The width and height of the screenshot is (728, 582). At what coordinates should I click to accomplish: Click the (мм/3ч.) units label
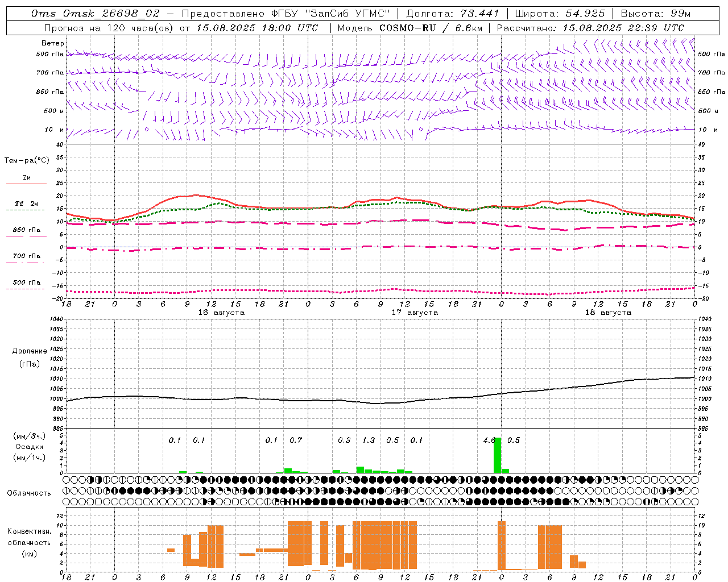pyautogui.click(x=30, y=436)
